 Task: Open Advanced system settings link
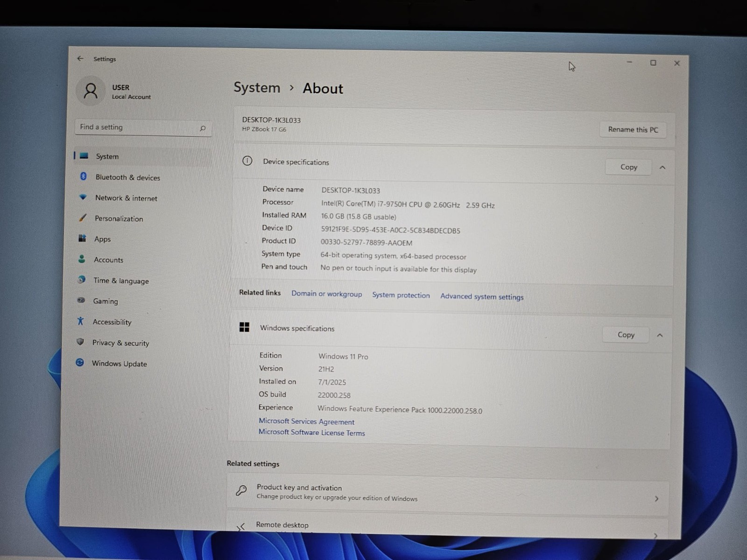click(482, 297)
